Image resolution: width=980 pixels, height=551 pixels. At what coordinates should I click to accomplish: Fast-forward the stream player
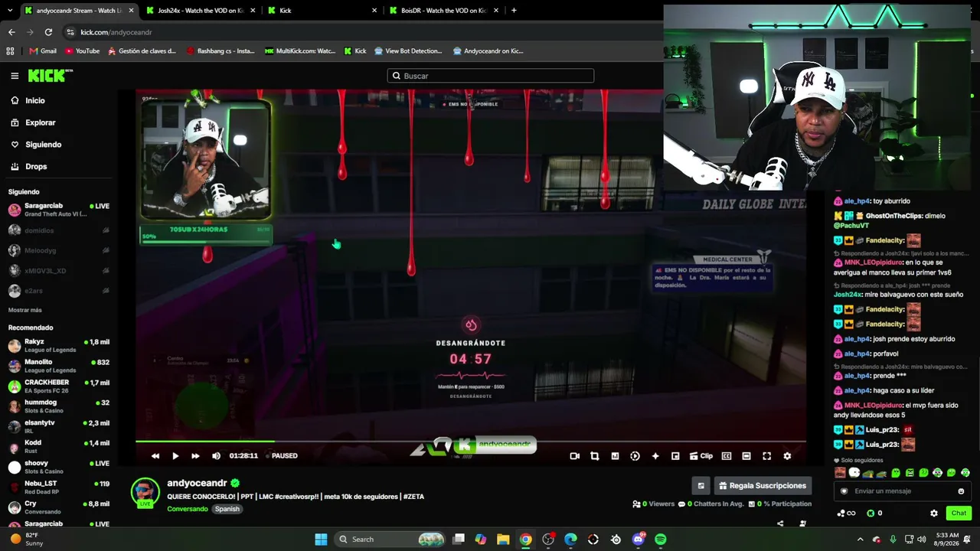coord(195,456)
